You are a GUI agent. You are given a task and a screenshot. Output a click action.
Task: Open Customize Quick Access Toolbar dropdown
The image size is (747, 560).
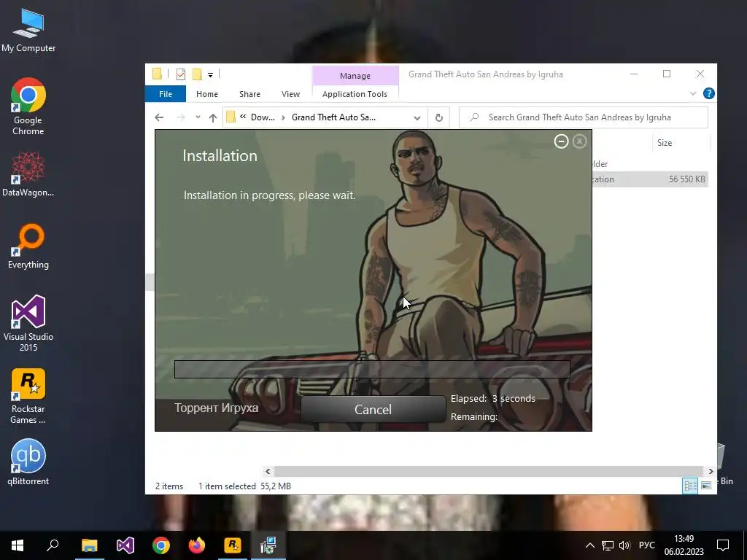(x=210, y=74)
